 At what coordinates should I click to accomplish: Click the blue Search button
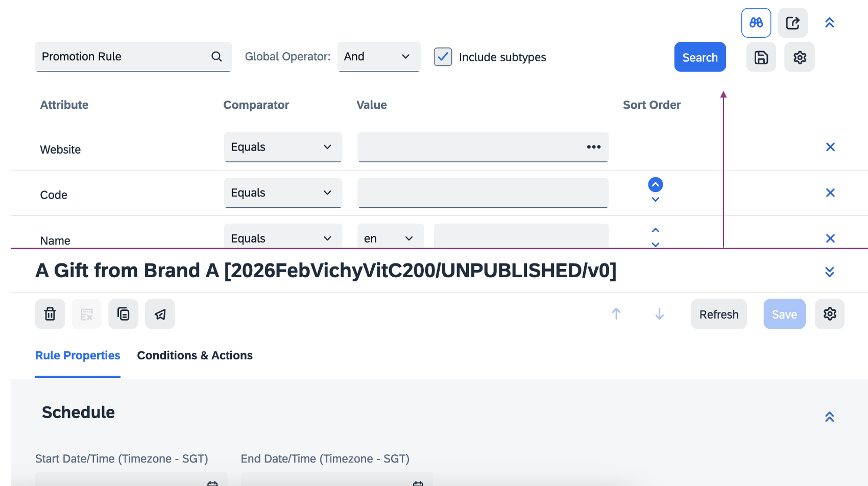(700, 57)
